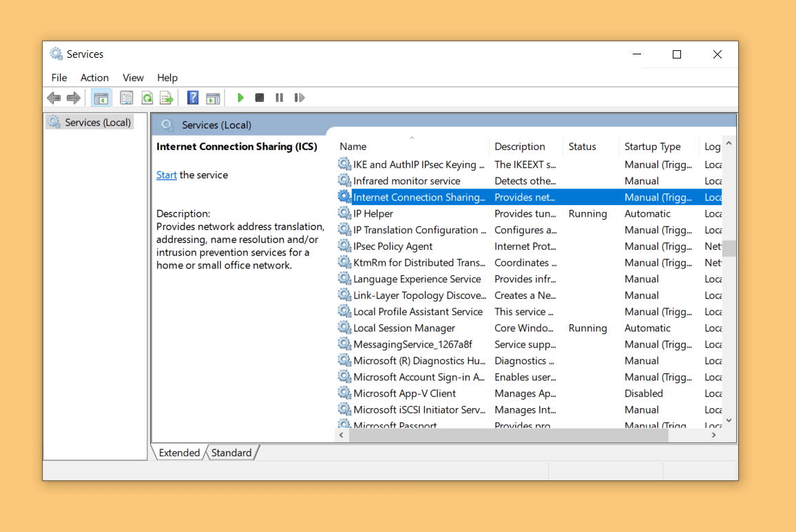Click the green Start Service icon

[x=240, y=98]
